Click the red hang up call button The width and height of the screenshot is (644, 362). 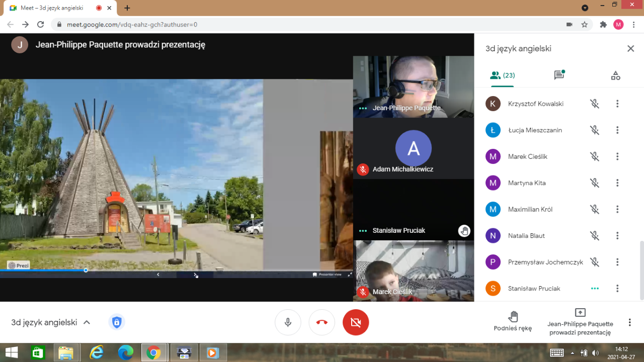pos(322,322)
